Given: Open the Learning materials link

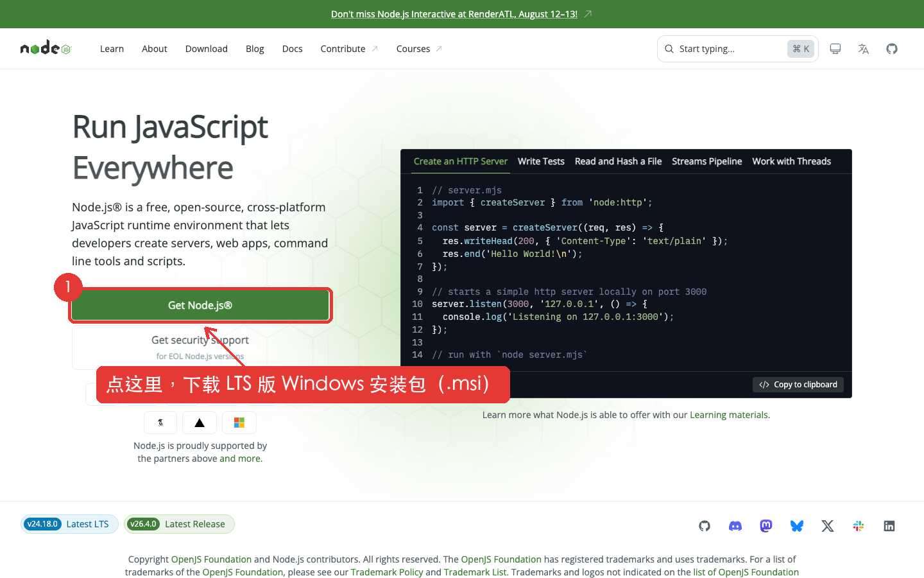Looking at the screenshot, I should tap(729, 415).
